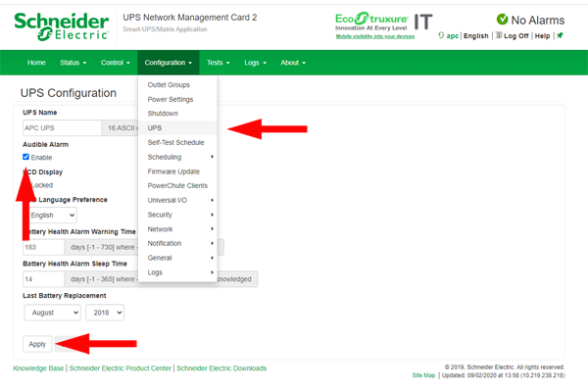Click the green No Alarms checkmark icon
Screen dimensions: 588x391
[502, 20]
